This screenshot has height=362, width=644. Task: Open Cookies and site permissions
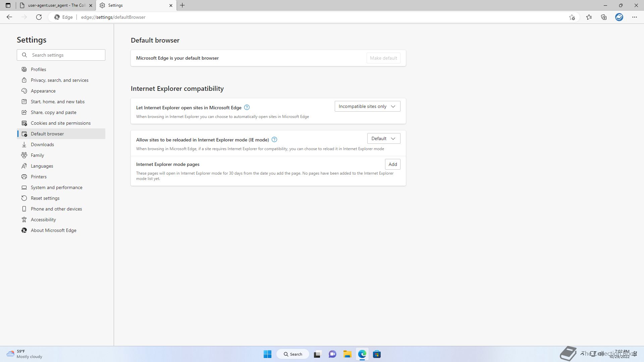point(61,123)
